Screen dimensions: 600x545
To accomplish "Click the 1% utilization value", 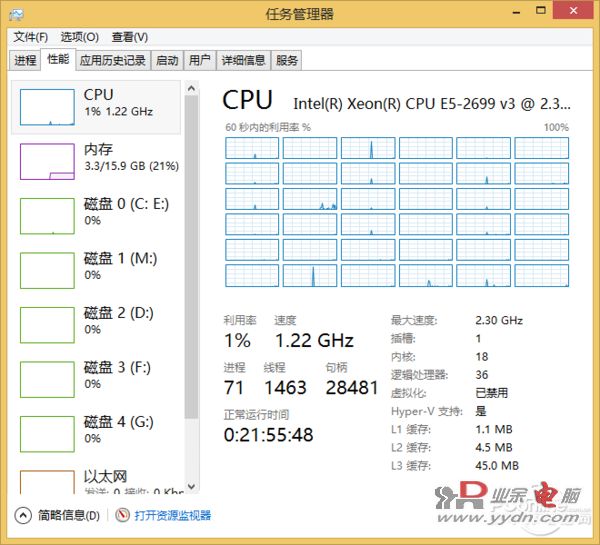I will (237, 340).
